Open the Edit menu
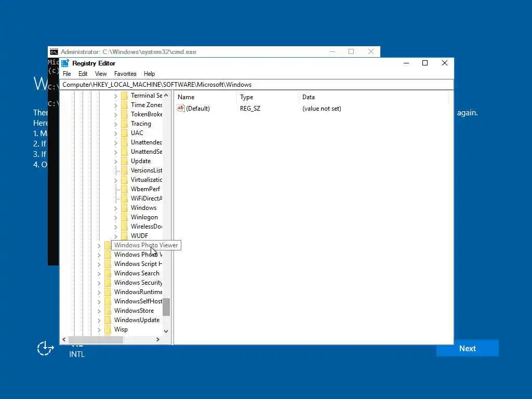 [83, 74]
